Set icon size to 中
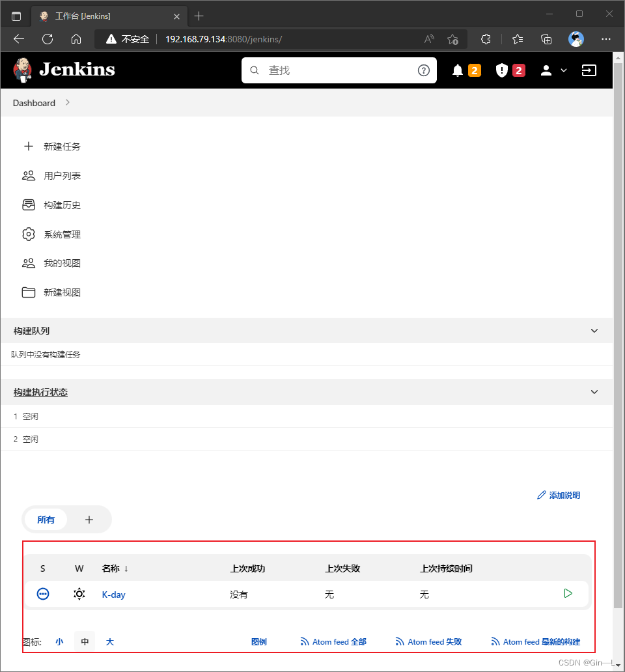This screenshot has height=672, width=625. pyautogui.click(x=85, y=642)
